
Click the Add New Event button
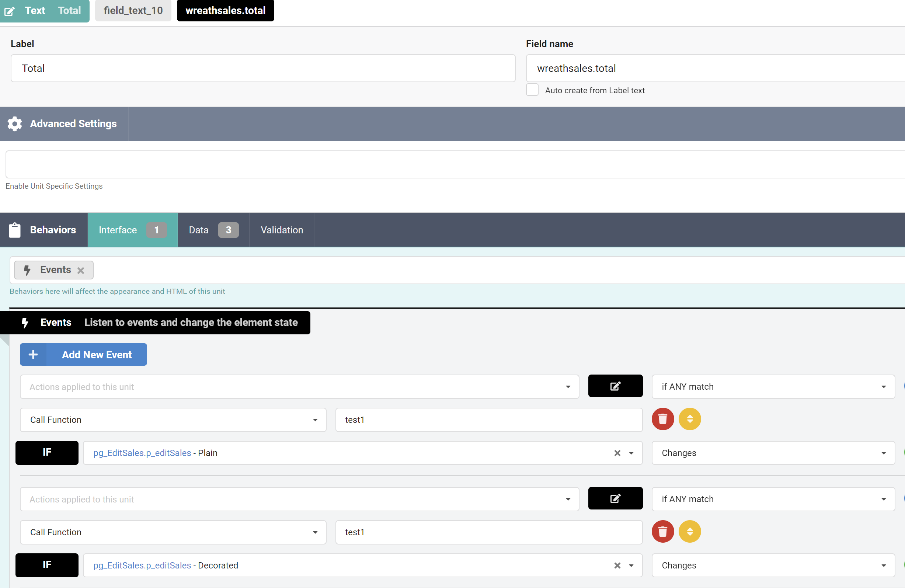point(83,355)
